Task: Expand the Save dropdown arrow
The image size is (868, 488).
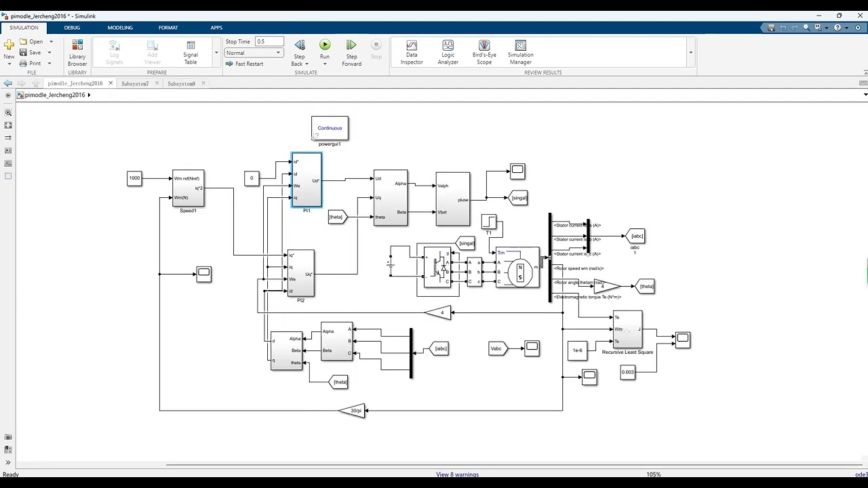Action: (x=49, y=52)
